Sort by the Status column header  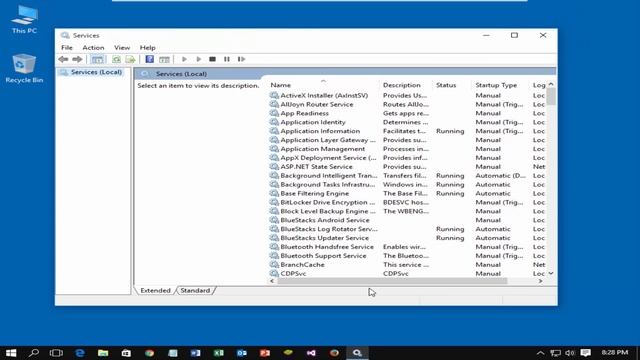point(446,85)
